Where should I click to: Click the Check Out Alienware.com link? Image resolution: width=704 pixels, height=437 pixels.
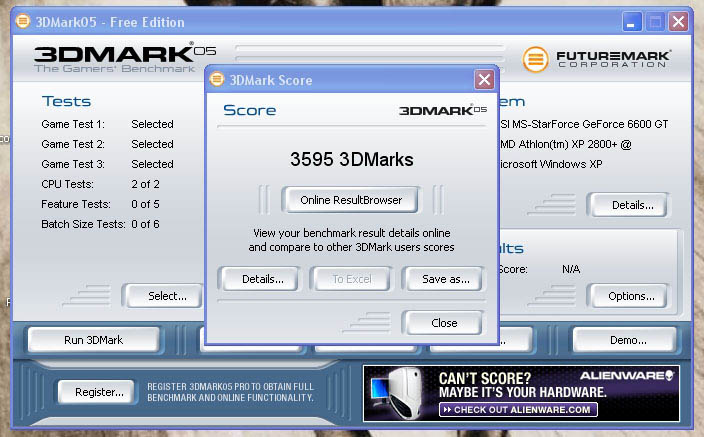tap(518, 410)
